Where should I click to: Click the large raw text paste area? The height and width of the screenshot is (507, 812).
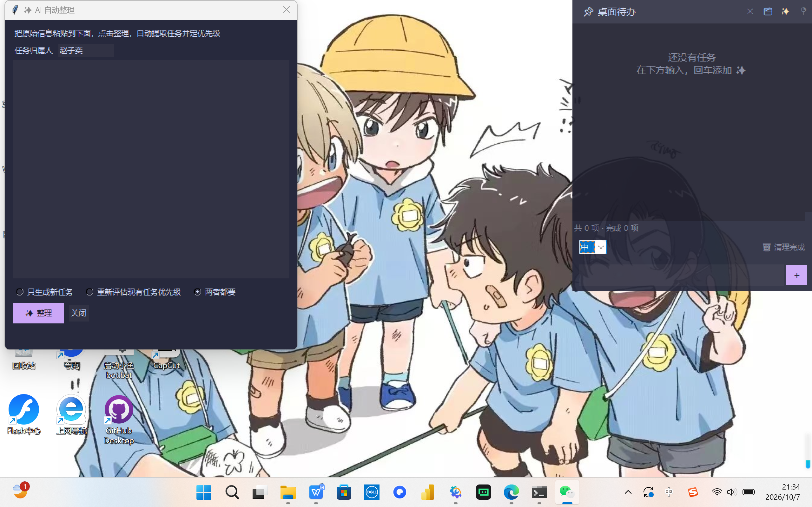click(x=151, y=169)
